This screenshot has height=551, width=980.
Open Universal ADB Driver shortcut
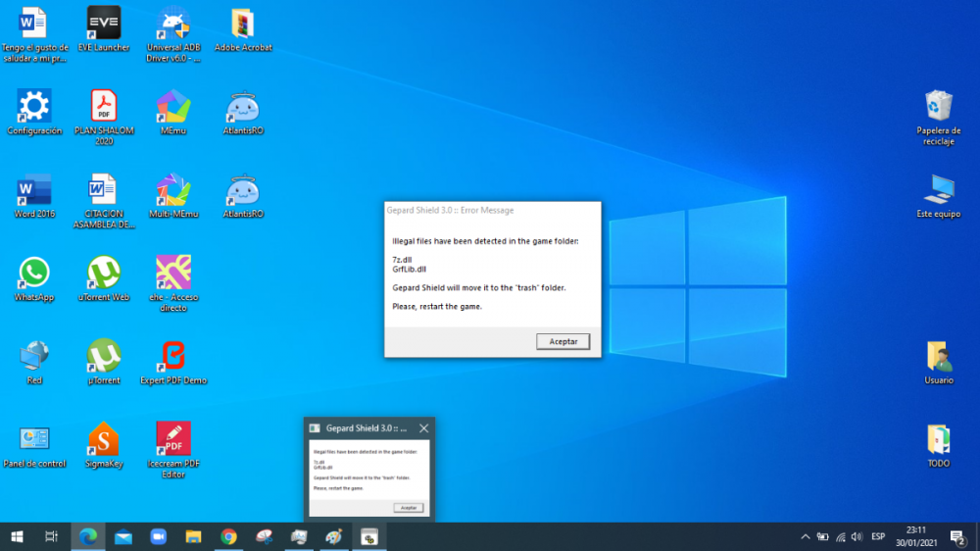pyautogui.click(x=173, y=23)
